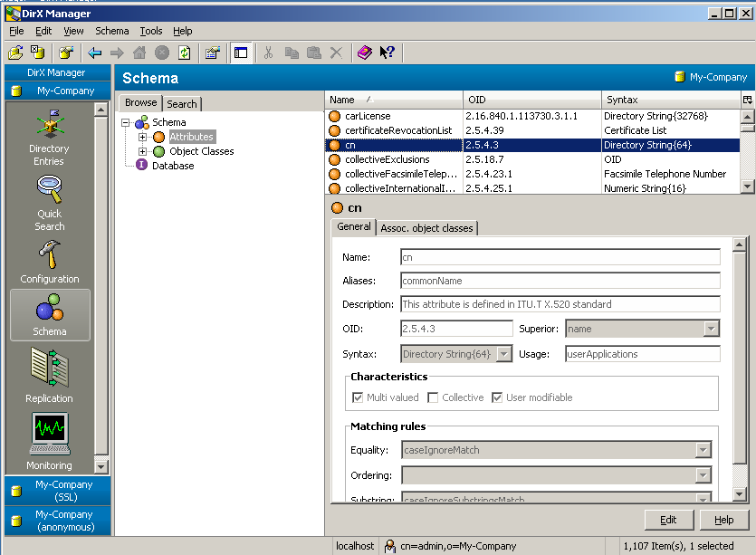This screenshot has width=756, height=555.
Task: Open the Equality matching rule dropdown
Action: (x=703, y=450)
